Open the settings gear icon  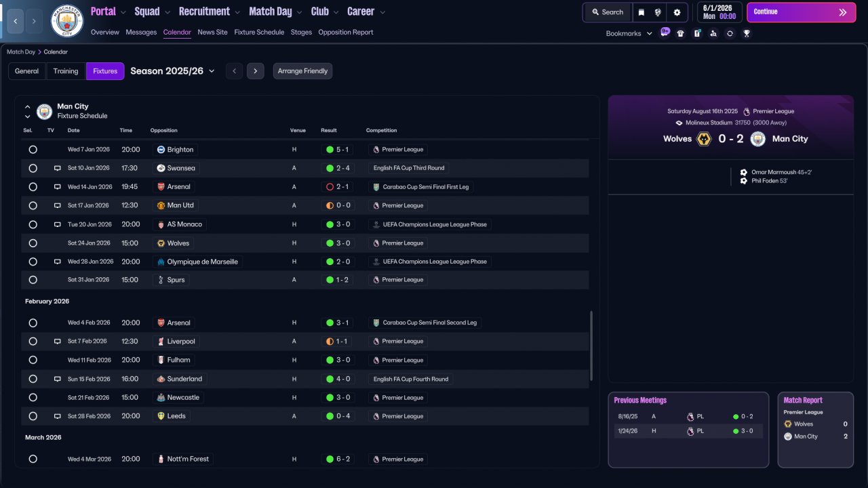[x=677, y=12]
